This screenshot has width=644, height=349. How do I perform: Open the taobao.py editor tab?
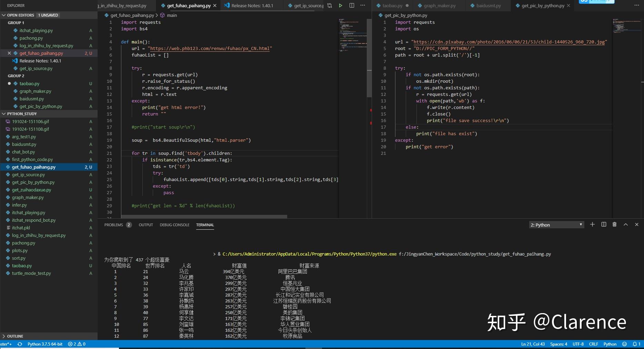392,6
